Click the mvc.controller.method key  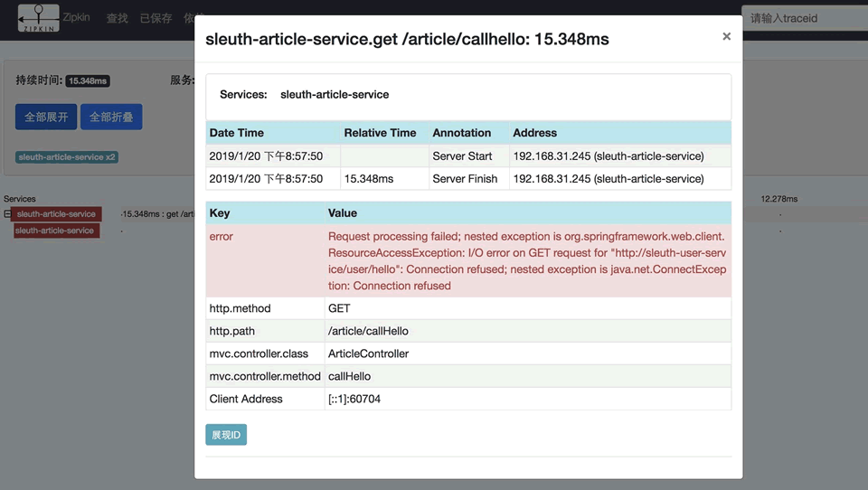click(x=265, y=376)
